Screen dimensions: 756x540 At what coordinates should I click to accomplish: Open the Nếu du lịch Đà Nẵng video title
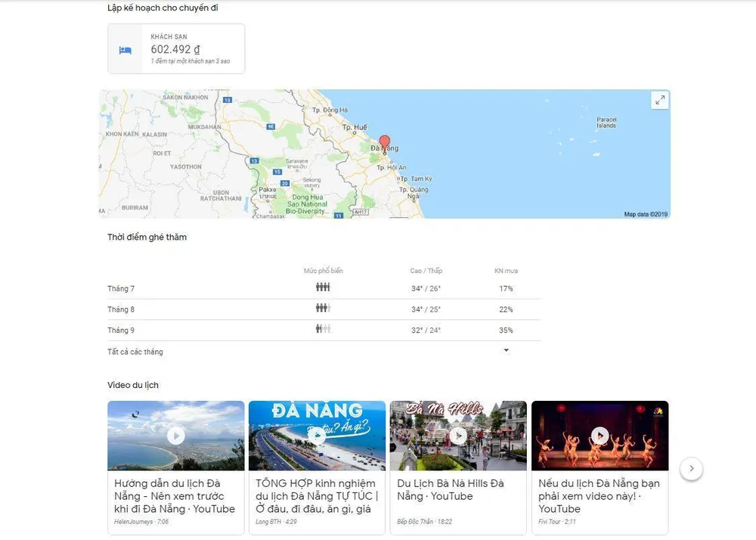click(599, 496)
